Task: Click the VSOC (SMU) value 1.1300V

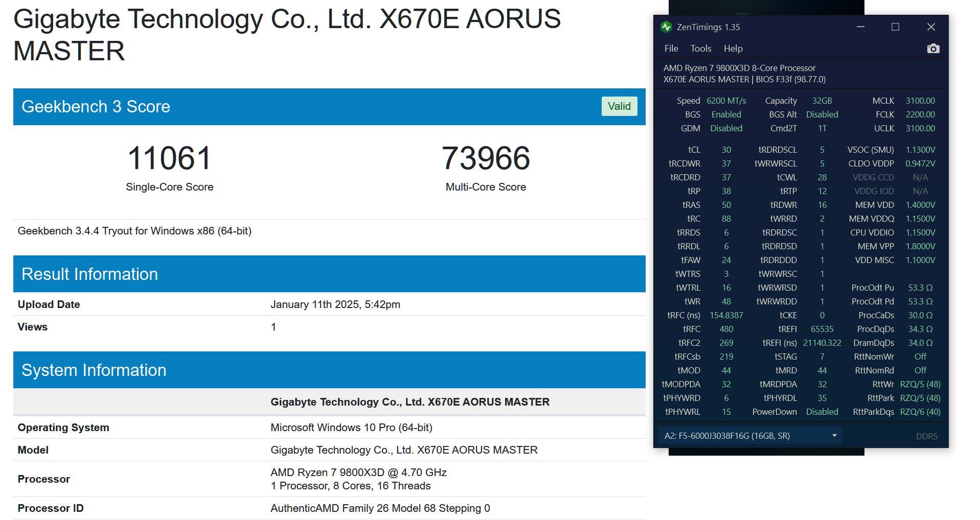Action: [920, 150]
